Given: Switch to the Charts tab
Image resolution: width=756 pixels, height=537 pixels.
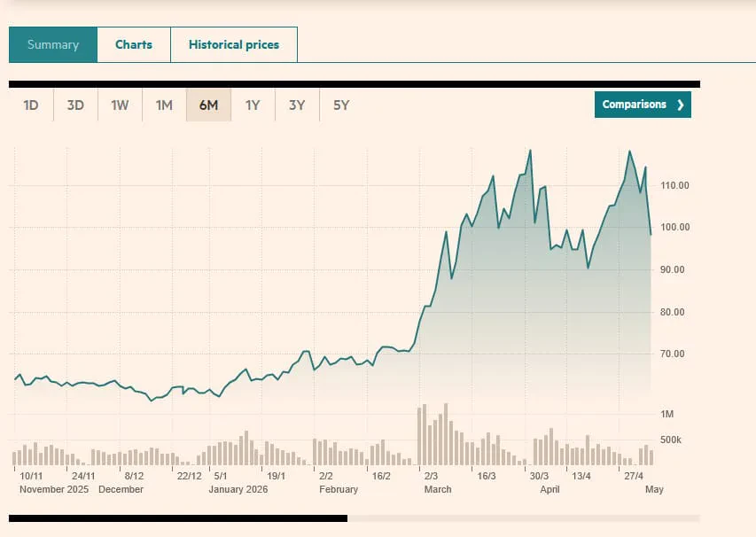Looking at the screenshot, I should 134,45.
